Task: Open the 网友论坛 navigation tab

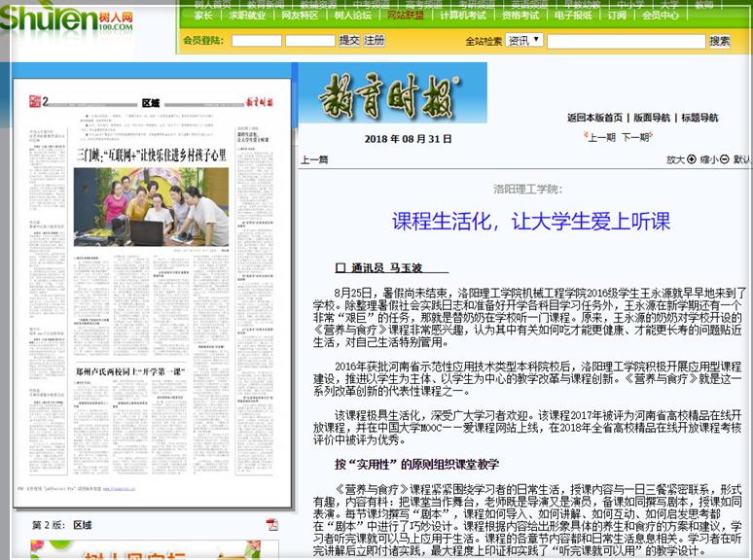Action: (299, 16)
